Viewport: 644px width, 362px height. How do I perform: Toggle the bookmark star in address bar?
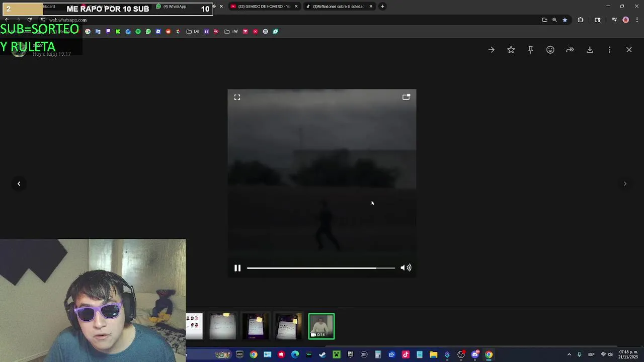565,20
